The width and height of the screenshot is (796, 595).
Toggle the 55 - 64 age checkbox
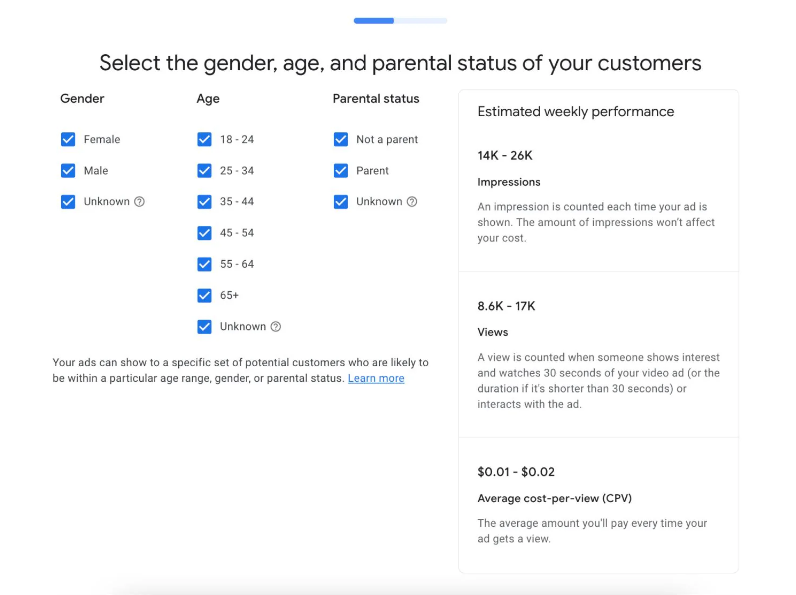[x=204, y=264]
